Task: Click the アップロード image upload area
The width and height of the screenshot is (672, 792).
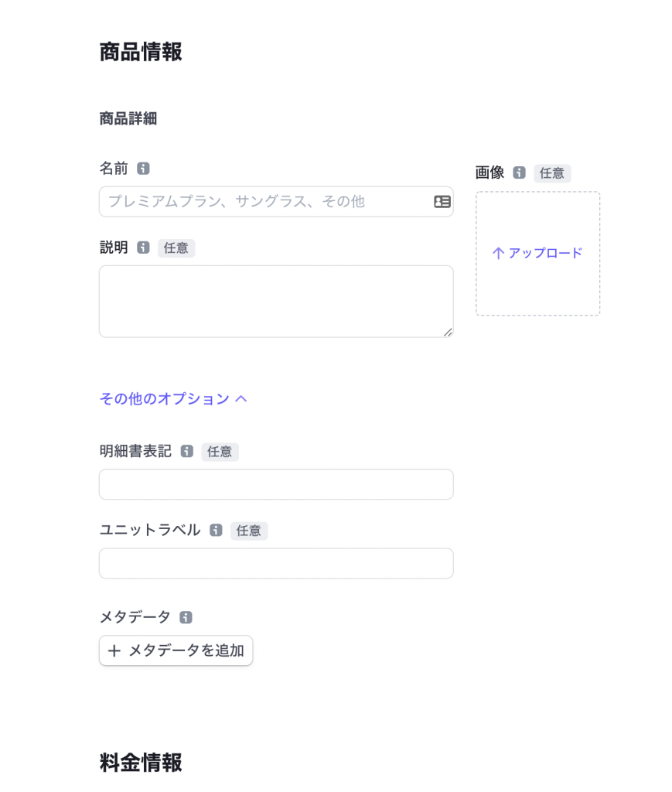Action: coord(537,254)
